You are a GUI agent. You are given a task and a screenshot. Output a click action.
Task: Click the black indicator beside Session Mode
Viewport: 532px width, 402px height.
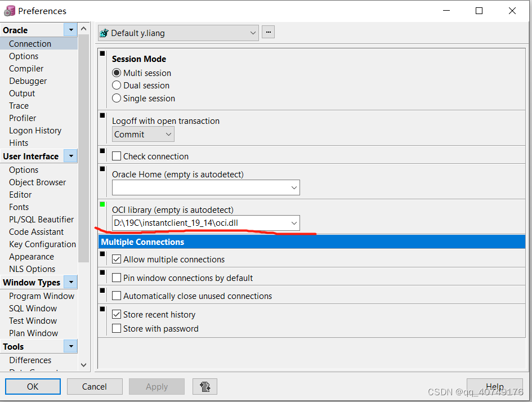click(x=102, y=53)
